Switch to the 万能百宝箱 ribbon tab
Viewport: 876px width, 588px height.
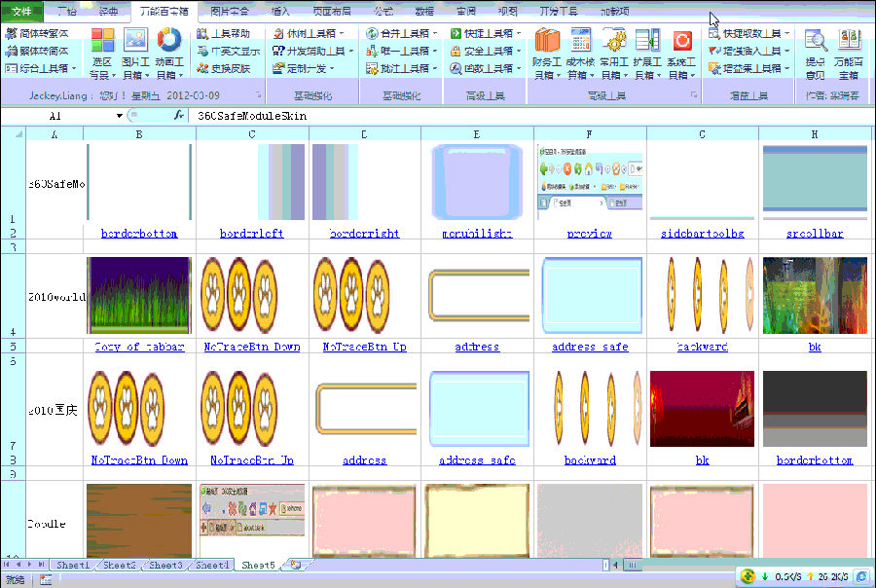pyautogui.click(x=166, y=11)
